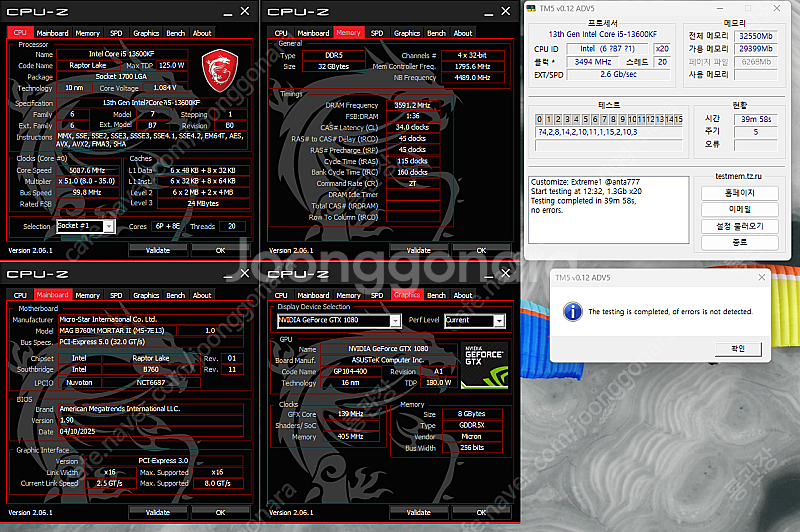The image size is (800, 532).
Task: Select the highlighted Mainboard tab
Action: tap(52, 295)
